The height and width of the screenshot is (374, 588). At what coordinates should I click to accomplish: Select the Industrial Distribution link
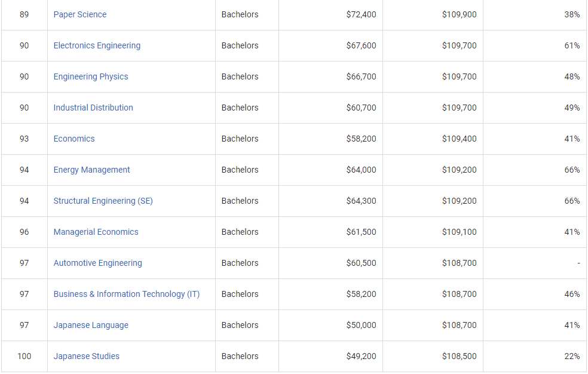tap(93, 108)
